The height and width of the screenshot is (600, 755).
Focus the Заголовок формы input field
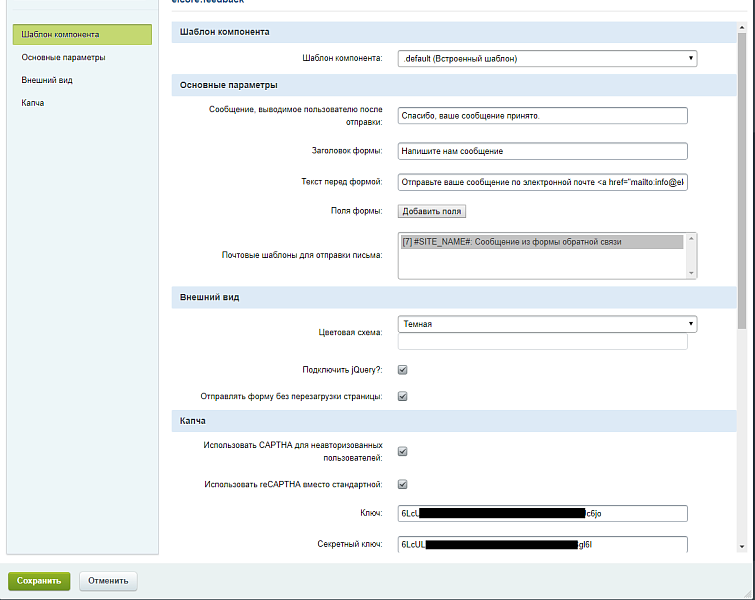pyautogui.click(x=542, y=151)
